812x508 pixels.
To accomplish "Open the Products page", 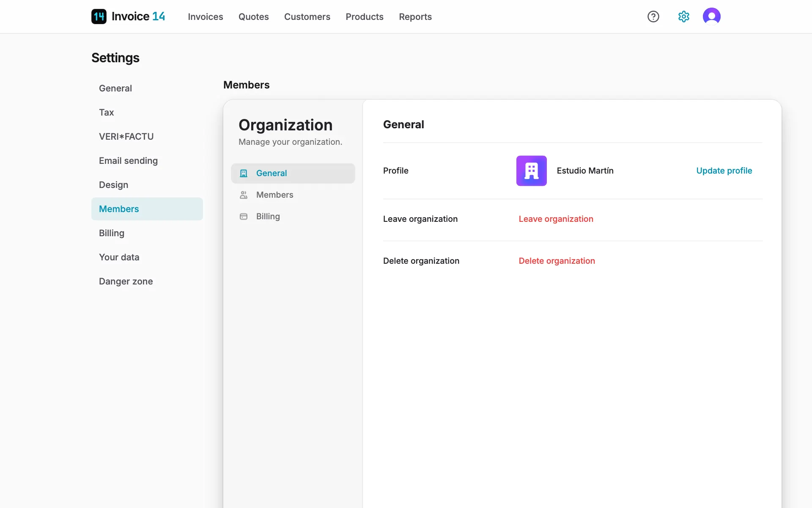I will point(365,17).
